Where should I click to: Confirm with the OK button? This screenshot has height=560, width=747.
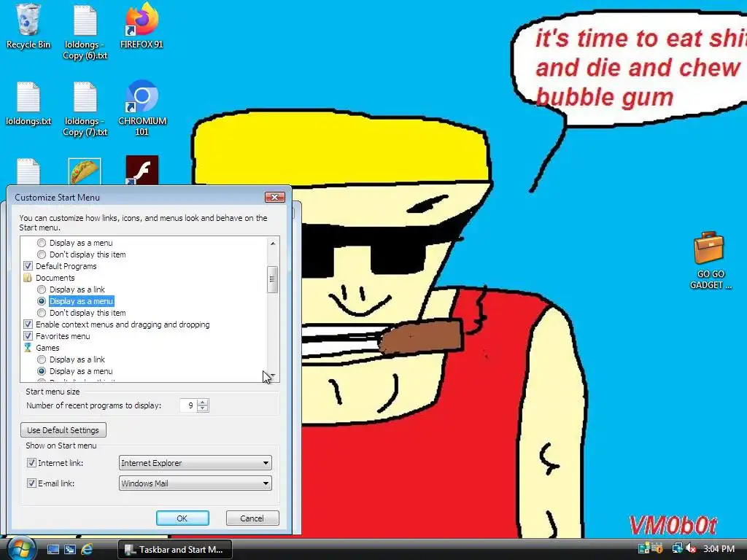pyautogui.click(x=182, y=518)
